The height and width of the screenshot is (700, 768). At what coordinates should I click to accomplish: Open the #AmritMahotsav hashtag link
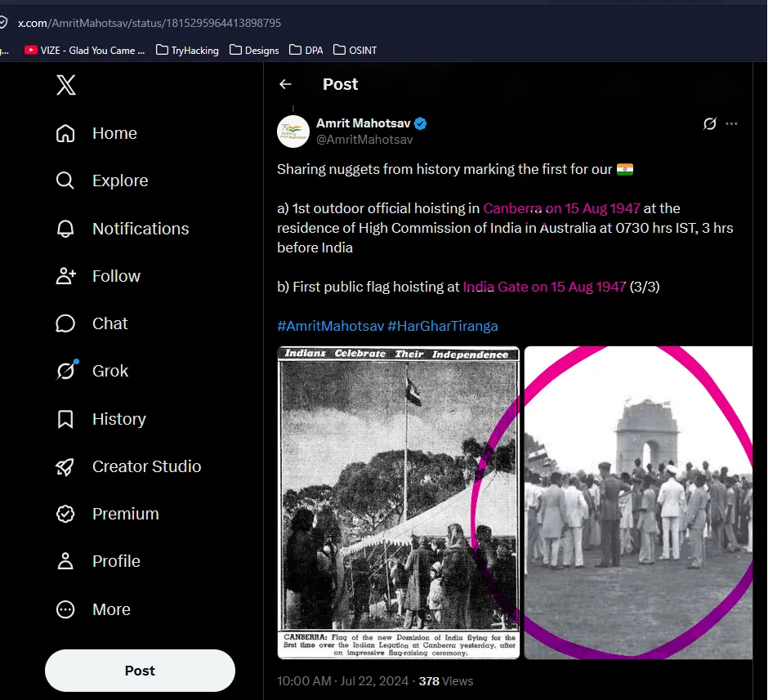tap(331, 326)
